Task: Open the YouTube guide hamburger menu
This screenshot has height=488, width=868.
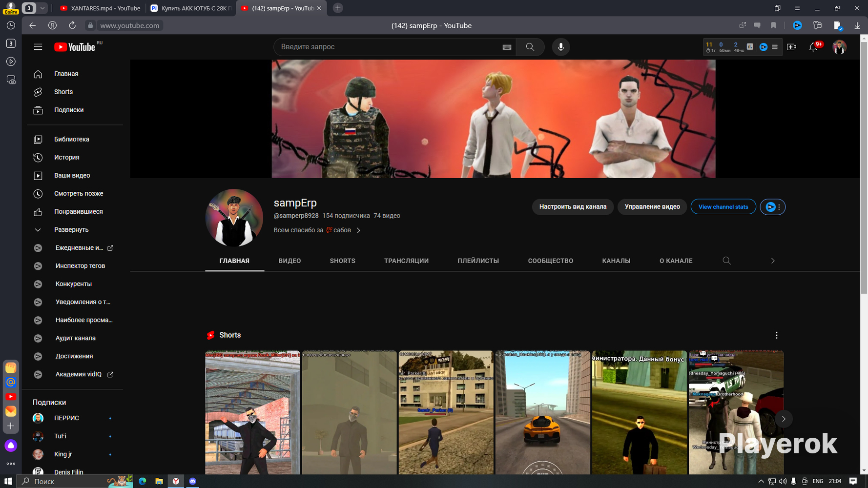Action: (38, 47)
